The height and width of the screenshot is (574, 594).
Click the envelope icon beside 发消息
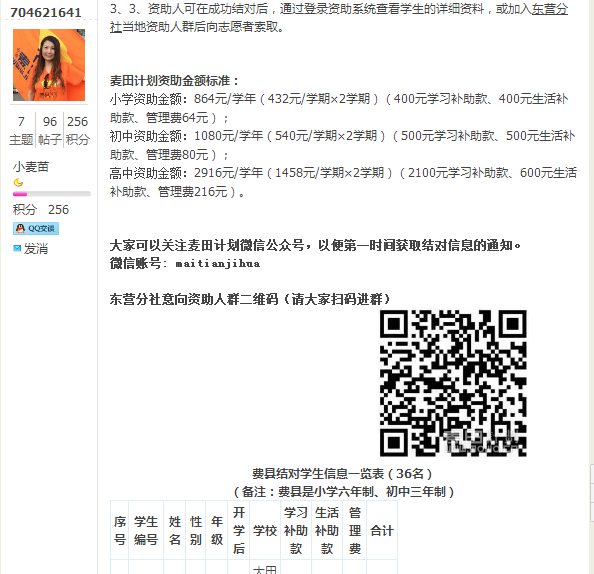[x=17, y=249]
